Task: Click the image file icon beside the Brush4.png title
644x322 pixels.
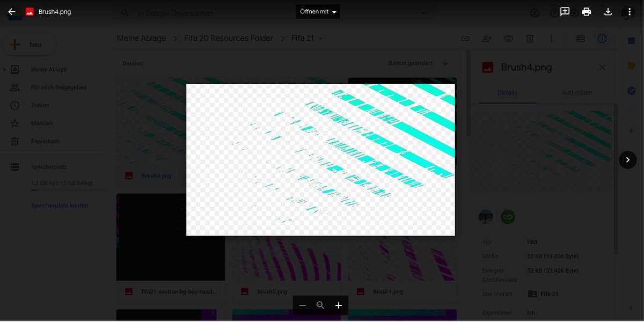Action: (x=30, y=12)
